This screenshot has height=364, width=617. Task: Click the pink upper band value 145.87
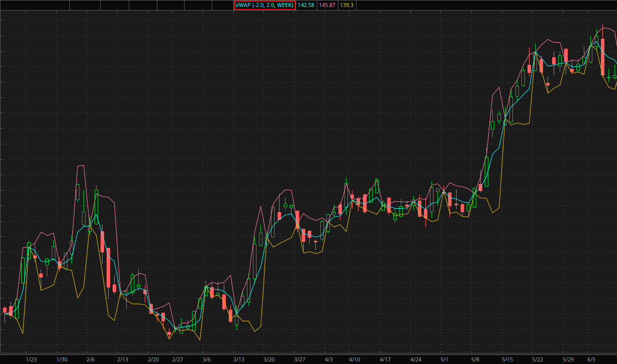pos(327,5)
